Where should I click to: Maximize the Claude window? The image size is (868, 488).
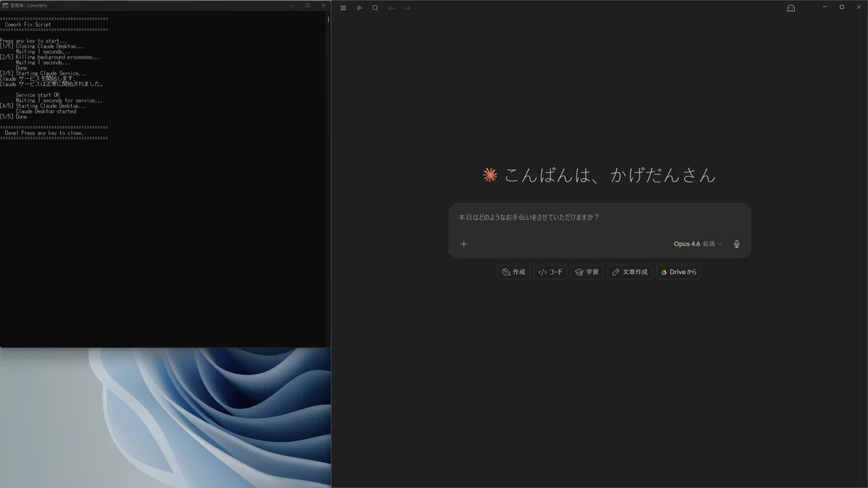[x=841, y=7]
